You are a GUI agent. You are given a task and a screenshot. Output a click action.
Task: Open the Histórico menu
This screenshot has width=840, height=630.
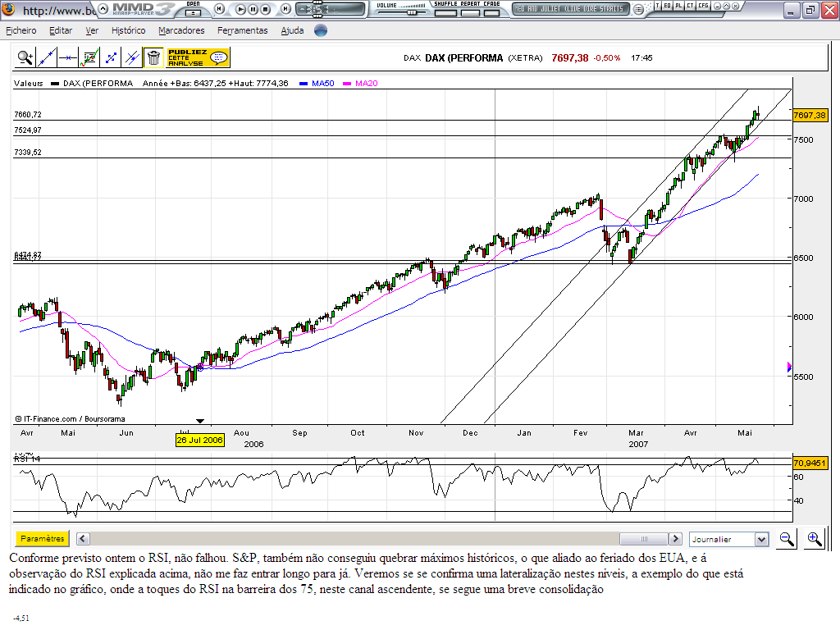point(128,30)
